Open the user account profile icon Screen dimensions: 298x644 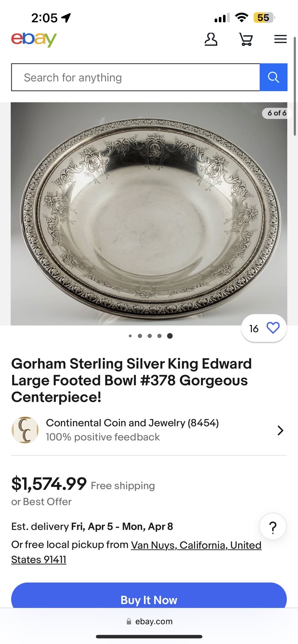tap(211, 39)
